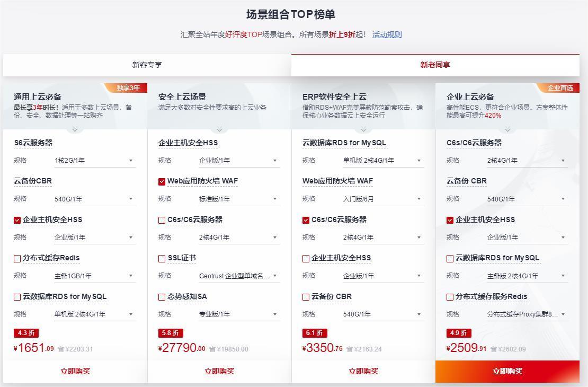588x387 pixels.
Task: Click the ¥27790.00 price
Action: pyautogui.click(x=182, y=348)
